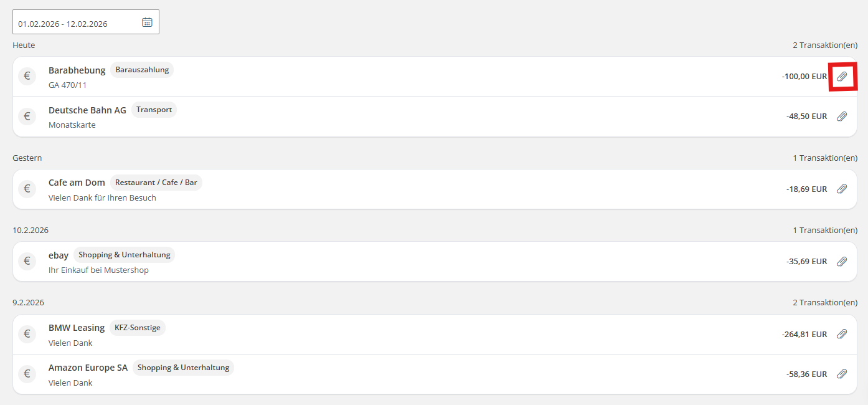Open attachment for BMW Leasing transaction

point(842,334)
